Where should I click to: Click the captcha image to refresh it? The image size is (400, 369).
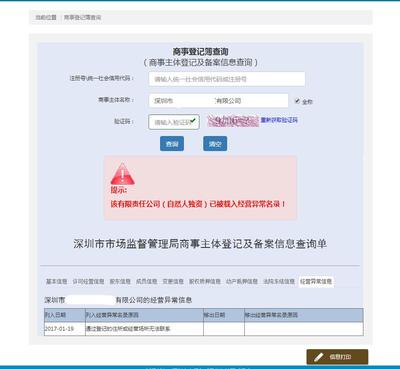233,121
